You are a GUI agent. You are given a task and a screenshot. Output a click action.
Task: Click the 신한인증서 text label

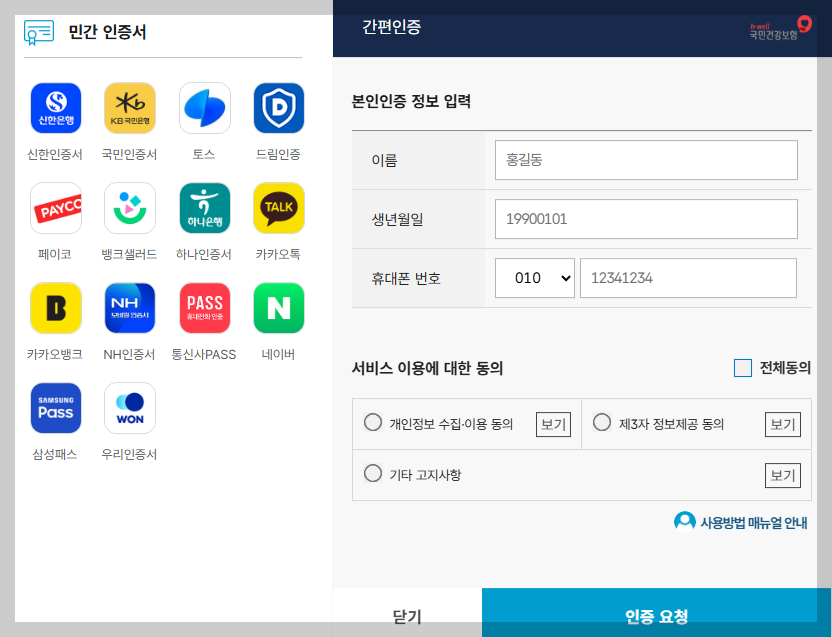pos(55,154)
